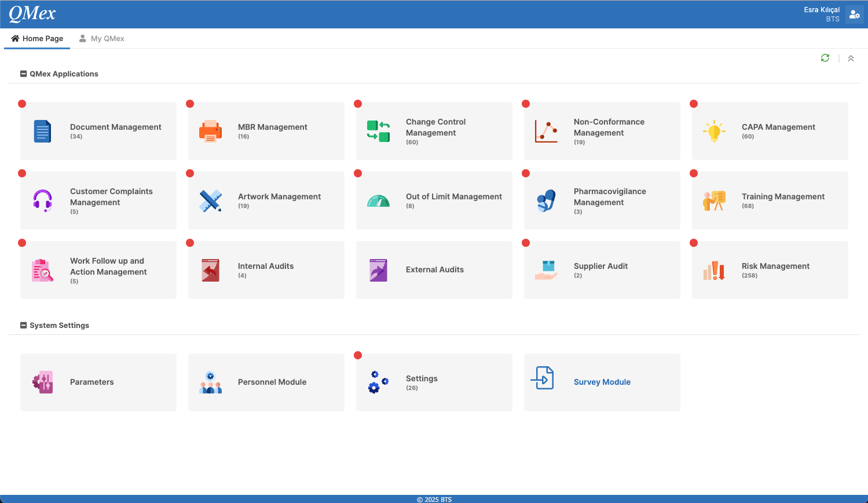Viewport: 868px width, 503px height.
Task: Click the red notification badge on Document Management
Action: [x=22, y=104]
